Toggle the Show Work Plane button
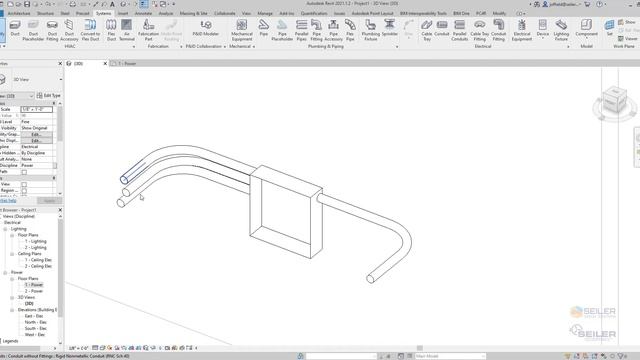The width and height of the screenshot is (640, 360). pyautogui.click(x=627, y=22)
